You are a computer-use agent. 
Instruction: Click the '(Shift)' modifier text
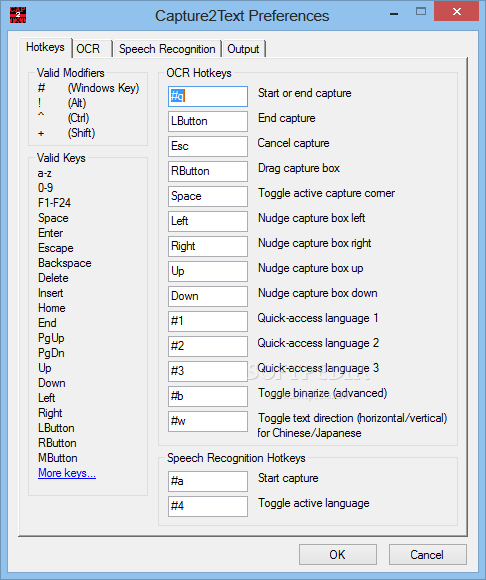(x=81, y=133)
